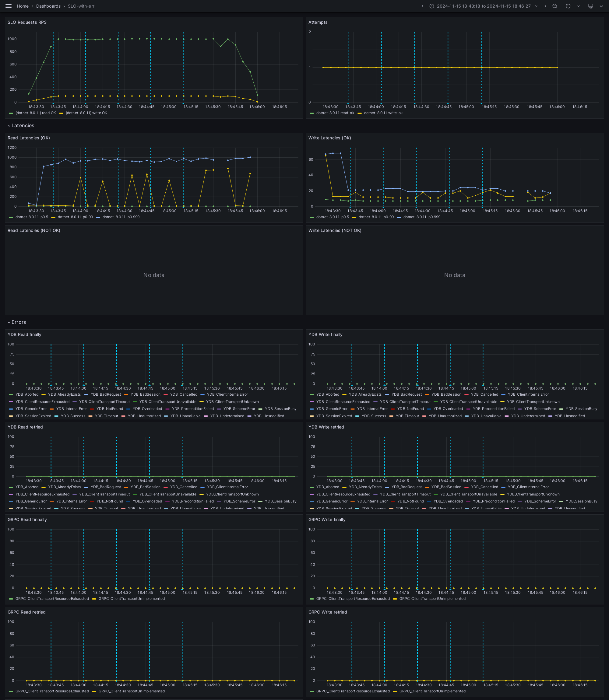Toggle dotnet-8.0.11-p0.999 in Write Latencies legend
The image size is (609, 700).
click(x=422, y=217)
